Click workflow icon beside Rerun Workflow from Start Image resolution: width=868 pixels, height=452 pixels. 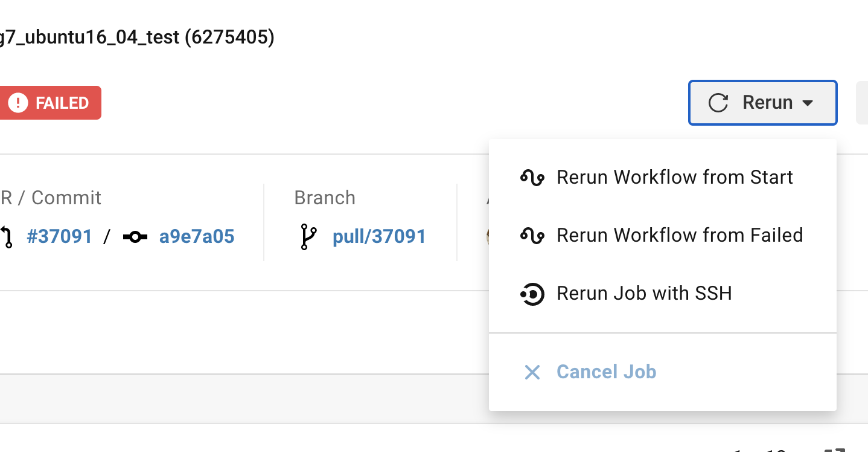532,178
